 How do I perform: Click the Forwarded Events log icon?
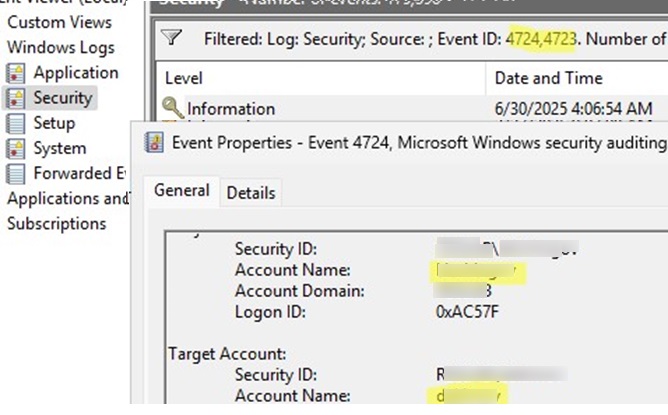[x=16, y=174]
